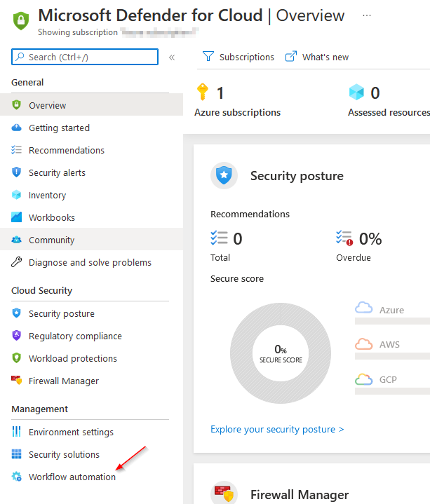The image size is (430, 504).
Task: Open Community page
Action: [91, 240]
